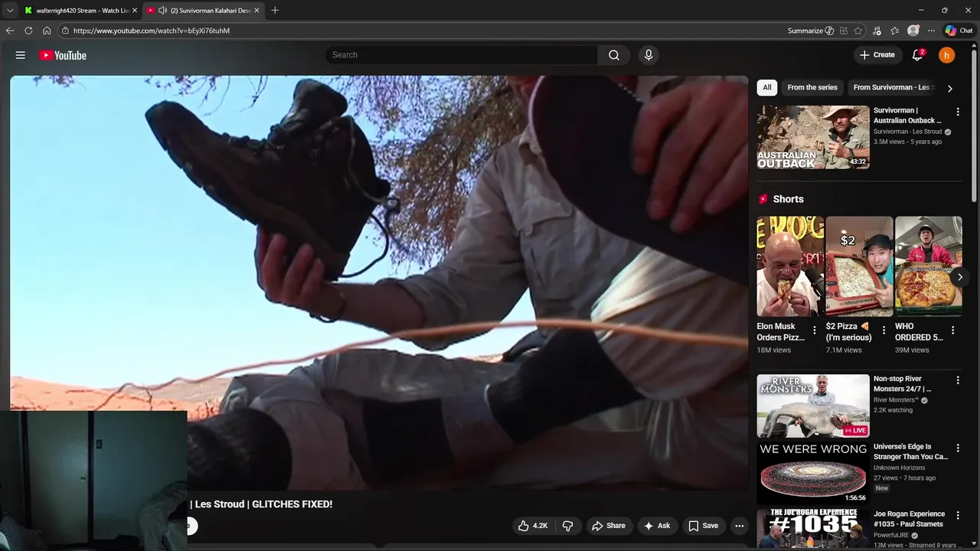Add this page to favorites star
980x551 pixels.
(858, 31)
